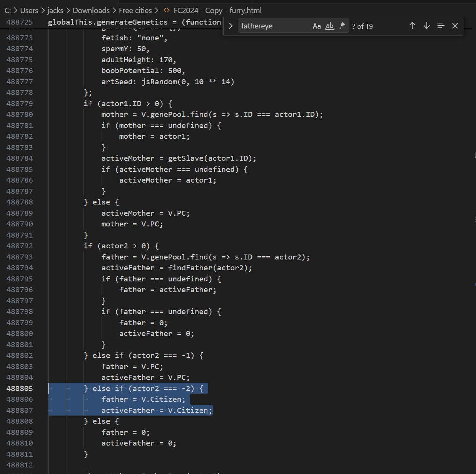Image resolution: width=476 pixels, height=474 pixels.
Task: Click line number 488805 in gutter
Action: click(x=20, y=389)
